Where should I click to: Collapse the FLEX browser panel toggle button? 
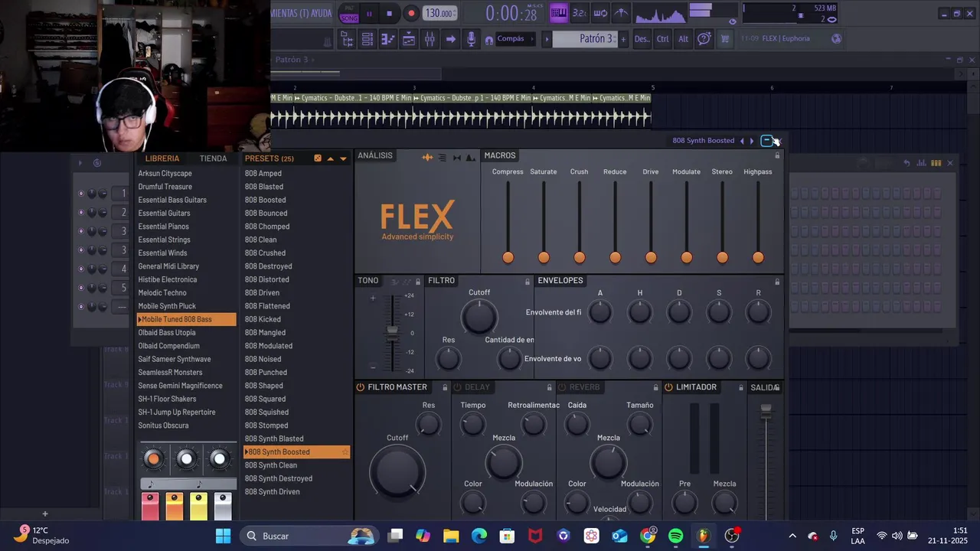(x=766, y=141)
